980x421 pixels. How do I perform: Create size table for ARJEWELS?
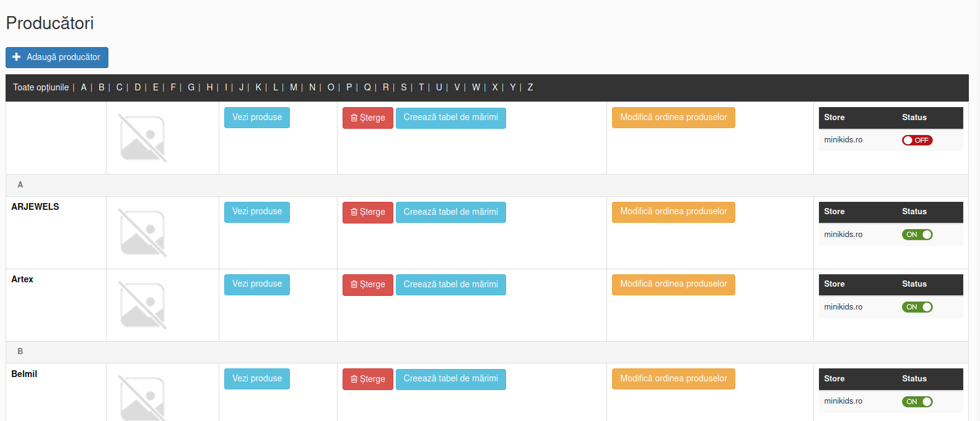tap(451, 212)
